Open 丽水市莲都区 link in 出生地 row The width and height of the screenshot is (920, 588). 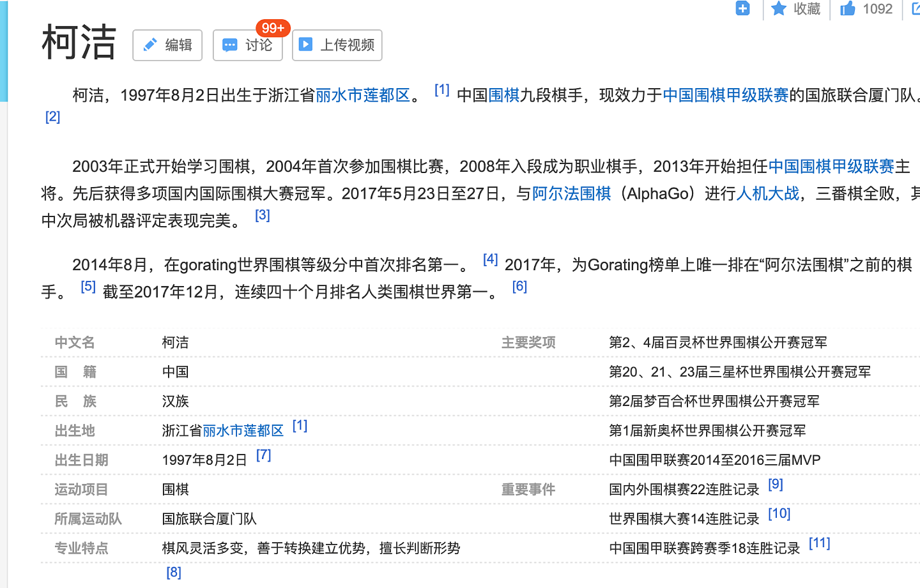tap(243, 431)
